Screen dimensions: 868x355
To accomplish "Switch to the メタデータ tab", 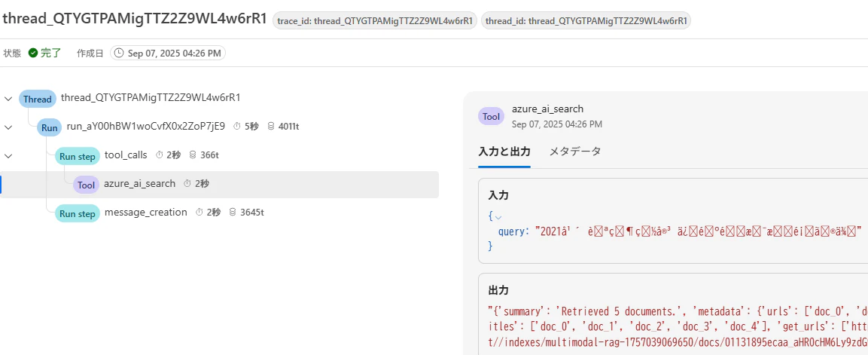I will tap(574, 151).
